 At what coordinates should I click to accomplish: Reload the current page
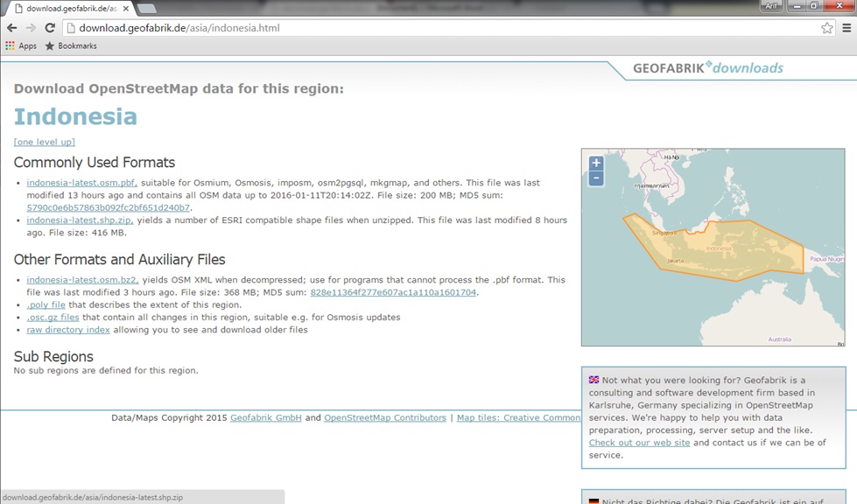[51, 27]
